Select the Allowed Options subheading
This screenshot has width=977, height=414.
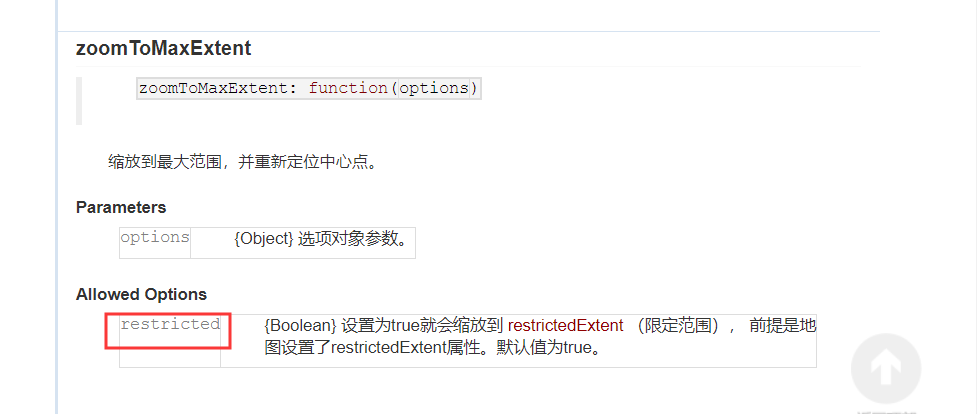(141, 294)
